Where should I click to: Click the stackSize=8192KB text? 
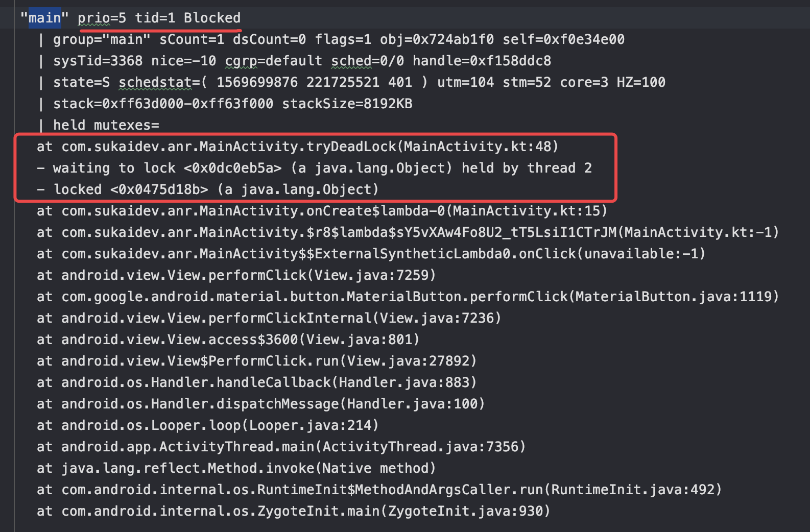(x=347, y=104)
